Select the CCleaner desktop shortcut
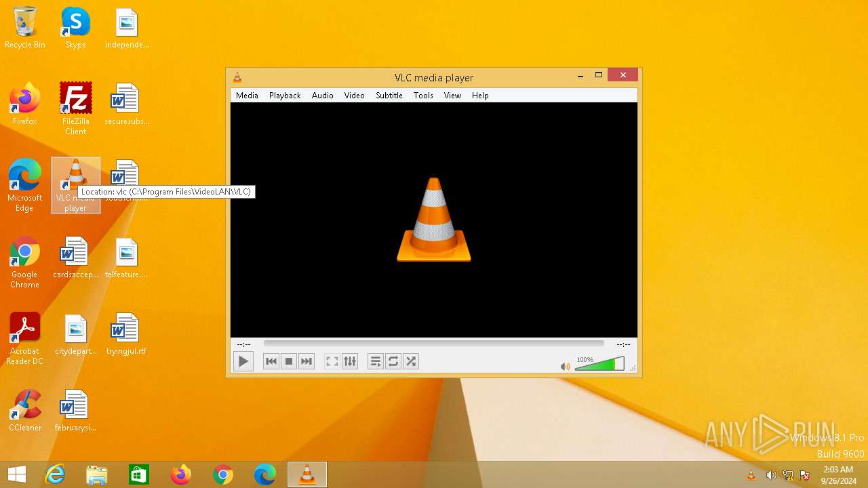 (25, 411)
